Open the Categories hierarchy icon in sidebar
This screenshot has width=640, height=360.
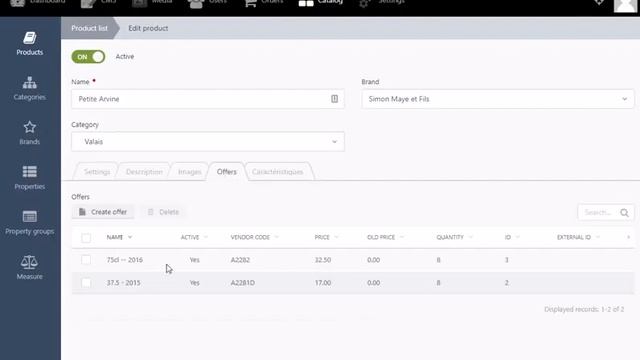click(x=29, y=83)
